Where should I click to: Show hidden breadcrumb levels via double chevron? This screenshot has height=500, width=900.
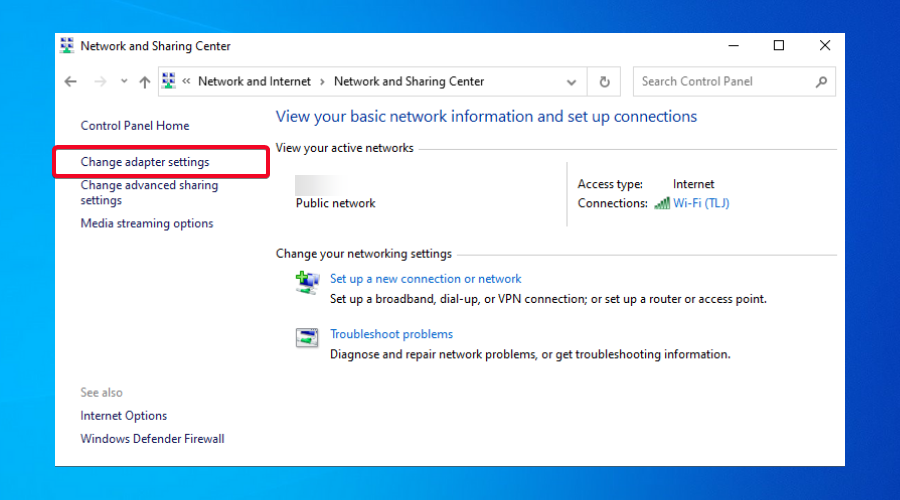(186, 82)
